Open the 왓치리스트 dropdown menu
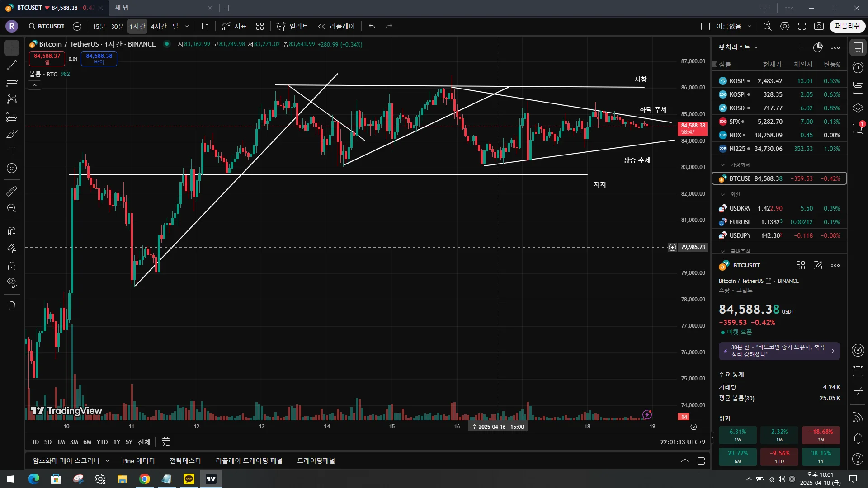The width and height of the screenshot is (868, 488). 738,47
